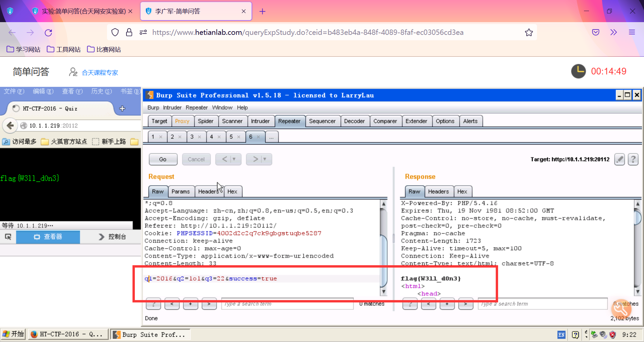Switch Request view to Hex

point(232,191)
